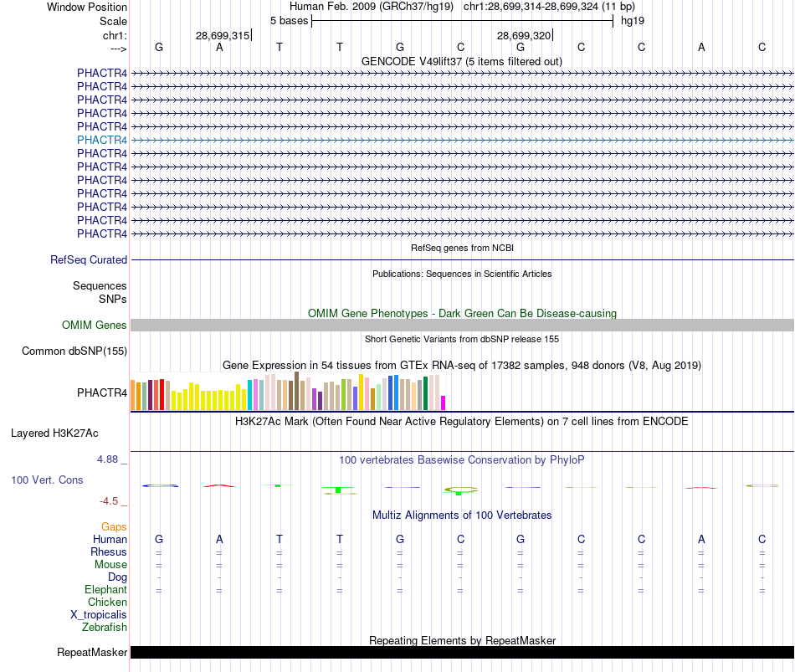Image resolution: width=795 pixels, height=672 pixels.
Task: Click the ---> sequence direction arrow label
Action: coord(118,49)
